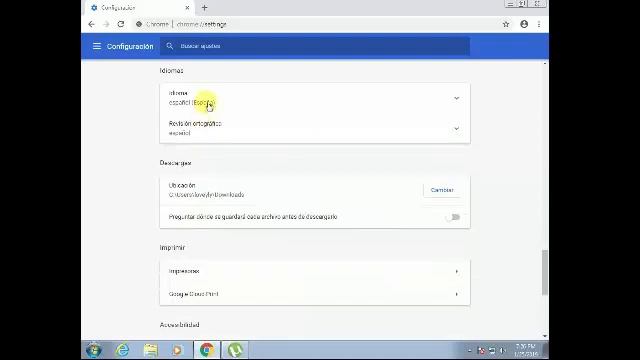Switch to Chrome in the taskbar
The image size is (640, 360).
[207, 350]
